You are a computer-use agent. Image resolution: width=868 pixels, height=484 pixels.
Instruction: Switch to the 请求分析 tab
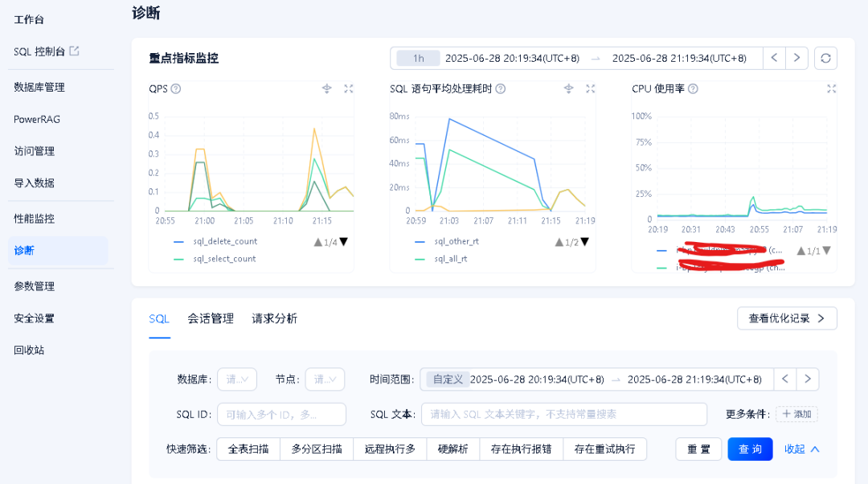point(275,319)
